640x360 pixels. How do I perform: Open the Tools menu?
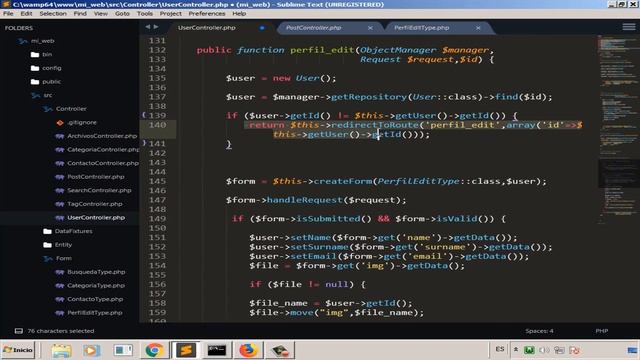coord(144,13)
